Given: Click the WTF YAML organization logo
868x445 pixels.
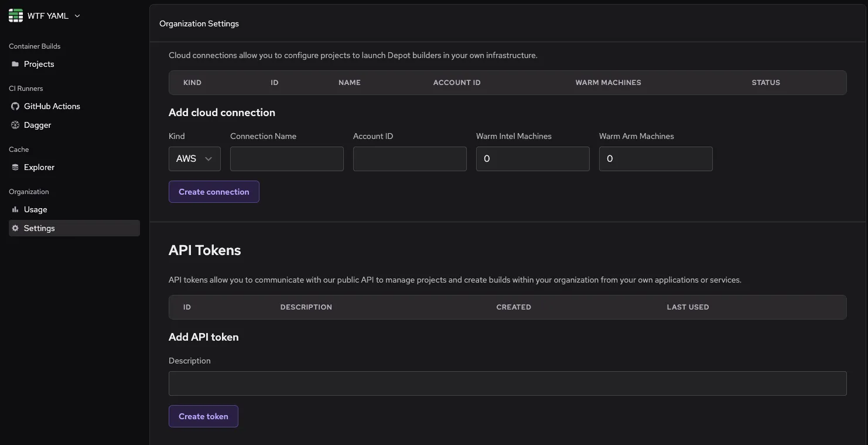Looking at the screenshot, I should pos(15,15).
